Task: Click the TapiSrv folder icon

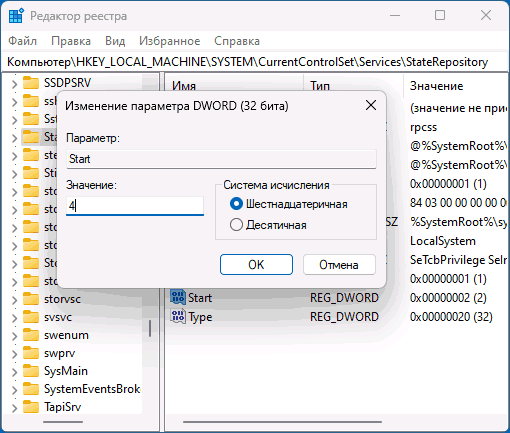Action: point(31,407)
